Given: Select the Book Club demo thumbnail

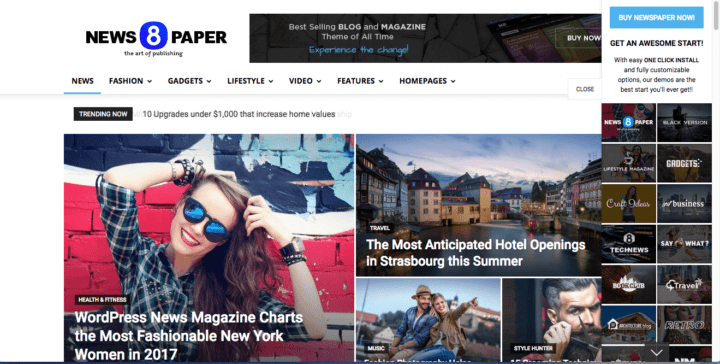Looking at the screenshot, I should (x=629, y=285).
